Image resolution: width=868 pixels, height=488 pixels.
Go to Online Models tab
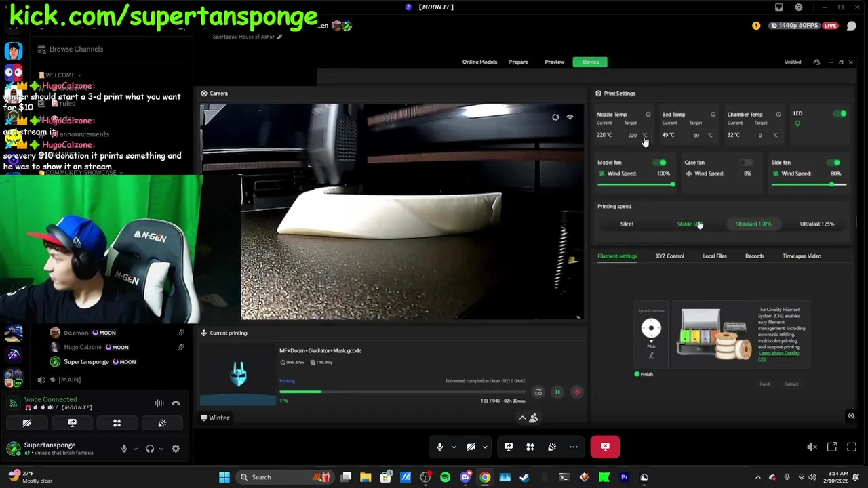pyautogui.click(x=479, y=62)
